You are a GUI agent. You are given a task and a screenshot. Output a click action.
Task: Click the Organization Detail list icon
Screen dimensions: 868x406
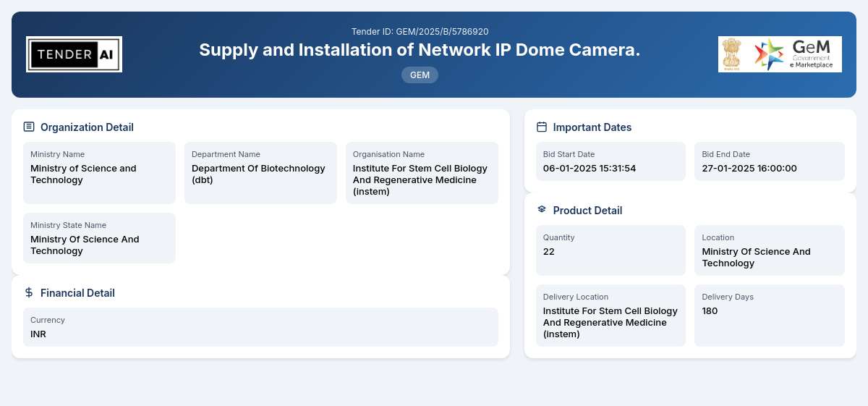[29, 127]
